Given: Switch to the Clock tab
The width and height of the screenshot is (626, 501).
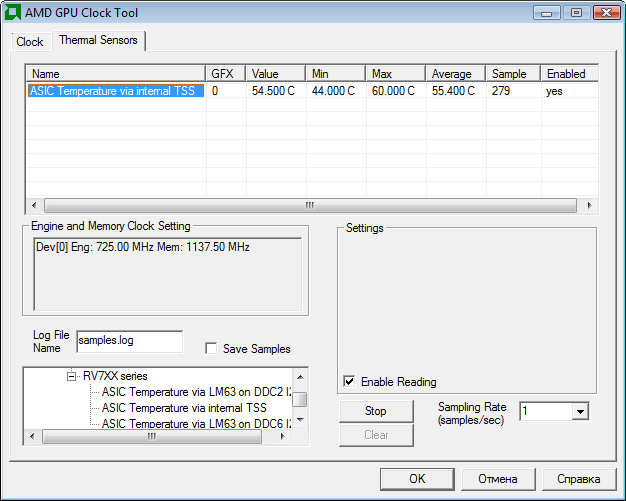Looking at the screenshot, I should point(30,42).
